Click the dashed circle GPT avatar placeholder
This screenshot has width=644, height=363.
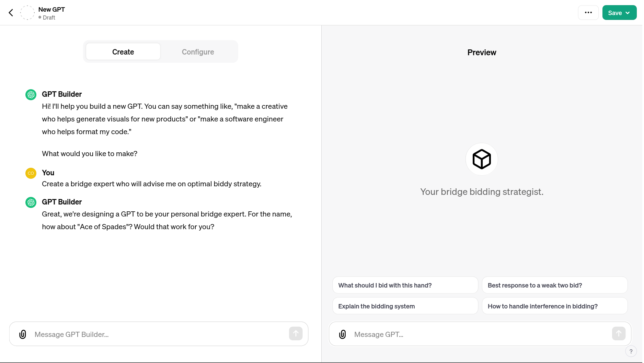point(27,13)
